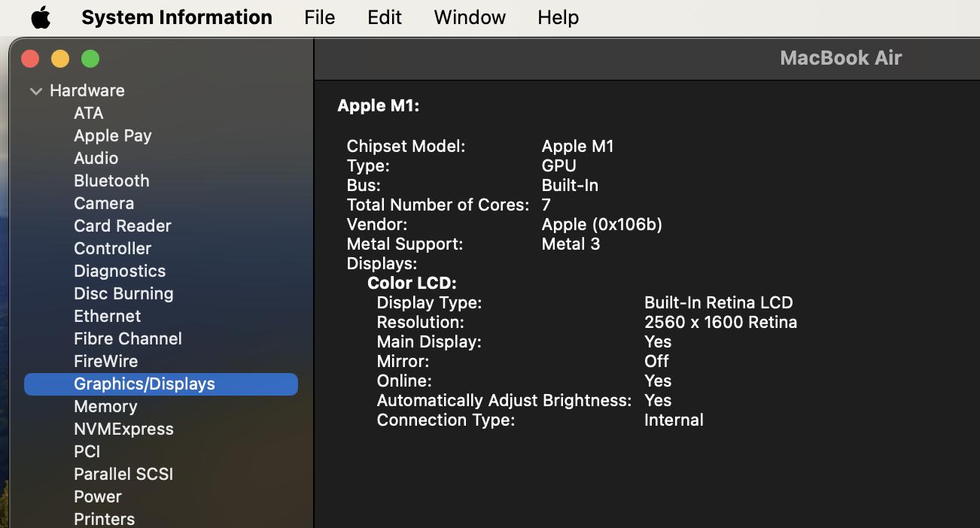Click the Total Number of Cores: label
This screenshot has height=528, width=980.
pyautogui.click(x=437, y=205)
